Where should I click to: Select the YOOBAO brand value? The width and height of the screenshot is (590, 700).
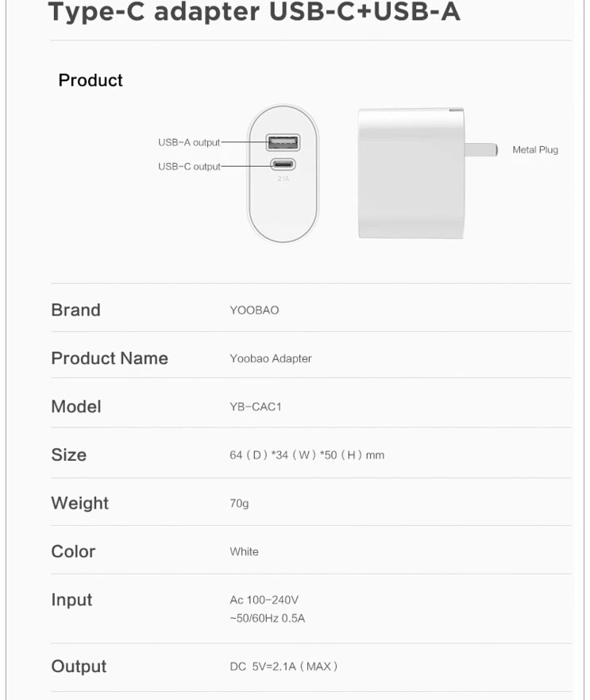pos(254,310)
